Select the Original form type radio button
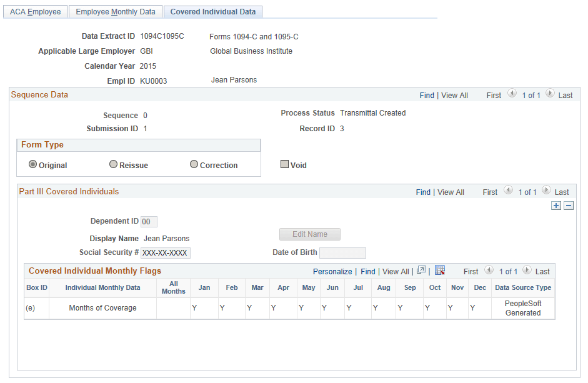The image size is (588, 383). click(x=32, y=164)
